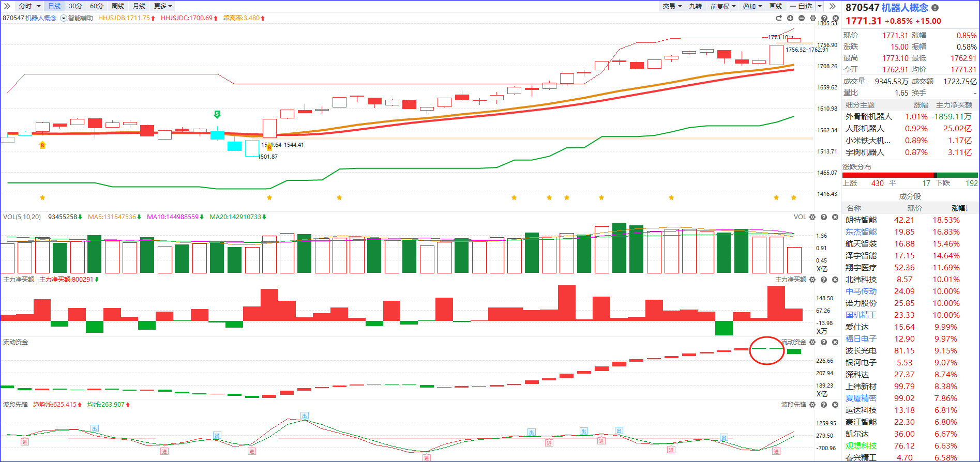This screenshot has height=462, width=980.
Task: Click the 九转 indicator button
Action: (696, 6)
